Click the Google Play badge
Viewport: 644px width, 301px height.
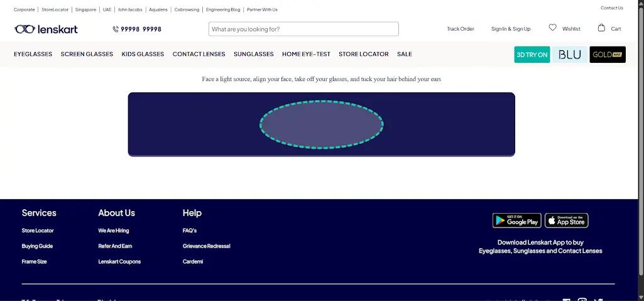pyautogui.click(x=516, y=221)
